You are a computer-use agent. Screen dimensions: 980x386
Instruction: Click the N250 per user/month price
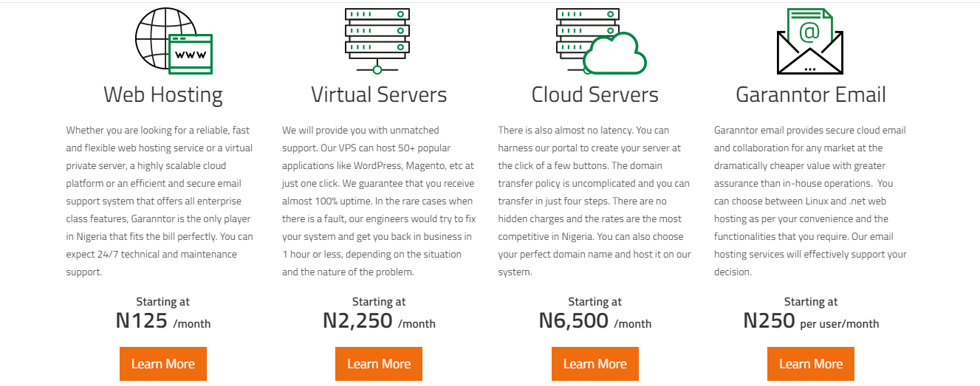coord(811,320)
